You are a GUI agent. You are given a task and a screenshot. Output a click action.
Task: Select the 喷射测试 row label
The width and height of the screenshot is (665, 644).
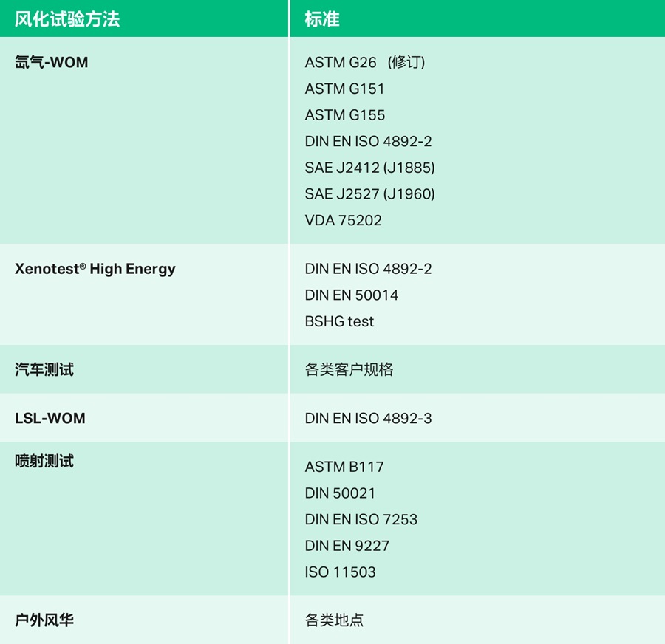coord(44,462)
